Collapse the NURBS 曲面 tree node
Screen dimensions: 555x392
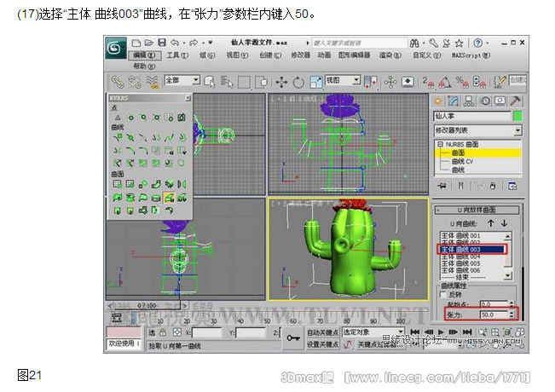(440, 144)
